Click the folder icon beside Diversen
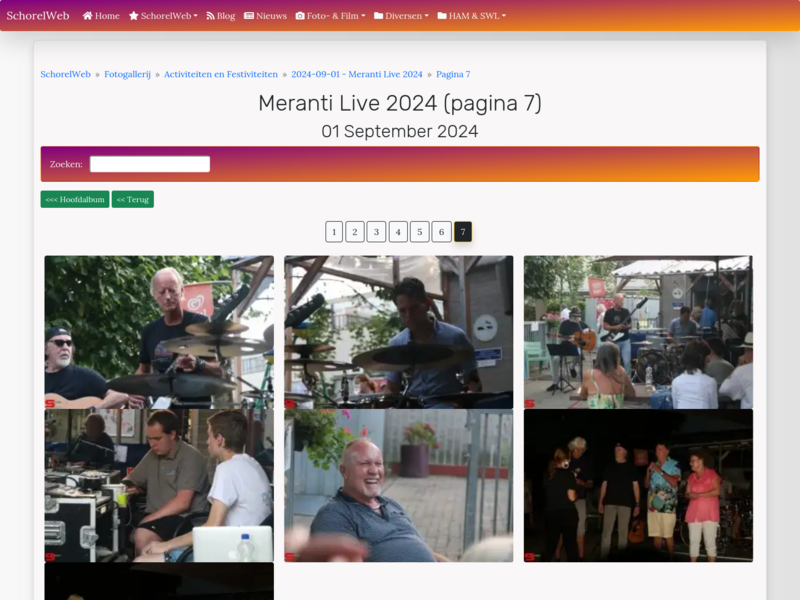The image size is (800, 600). click(379, 16)
